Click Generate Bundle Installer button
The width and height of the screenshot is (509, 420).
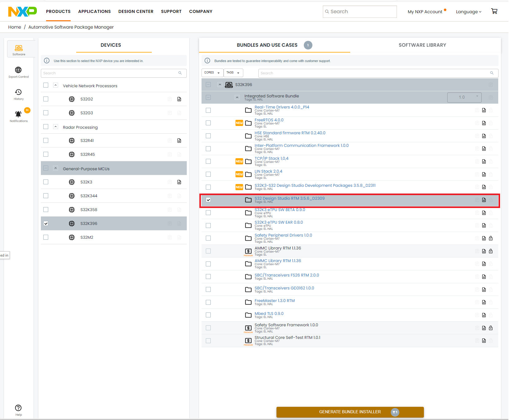pos(350,412)
